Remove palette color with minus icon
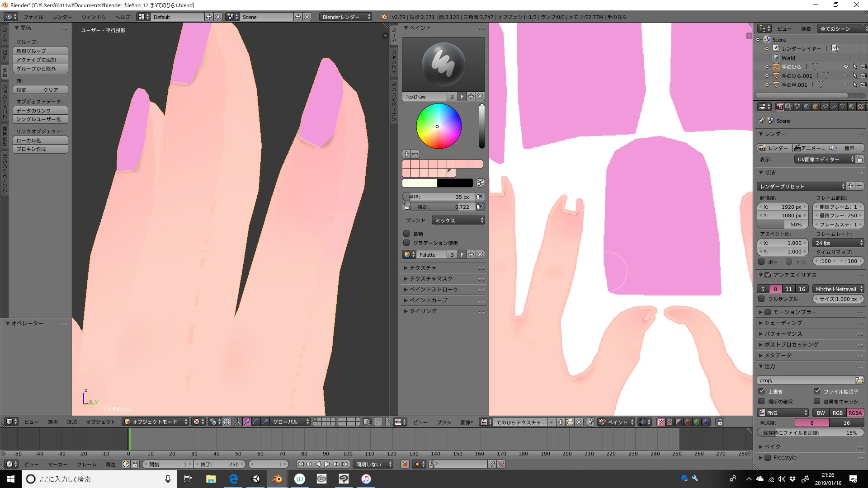Image resolution: width=868 pixels, height=488 pixels. (415, 154)
